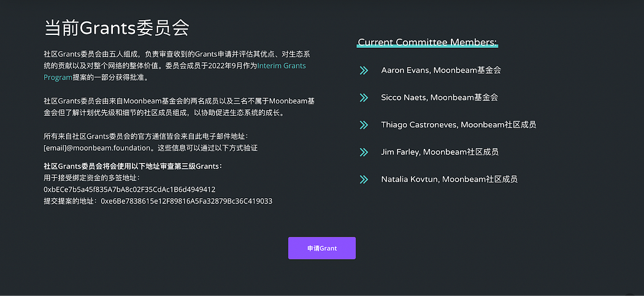The height and width of the screenshot is (296, 644).
Task: Click the double-chevron icon beside Jim Farley
Action: [x=364, y=152]
